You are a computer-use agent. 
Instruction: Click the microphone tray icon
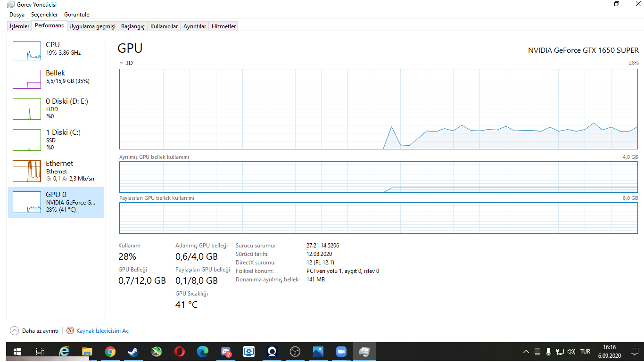click(549, 352)
